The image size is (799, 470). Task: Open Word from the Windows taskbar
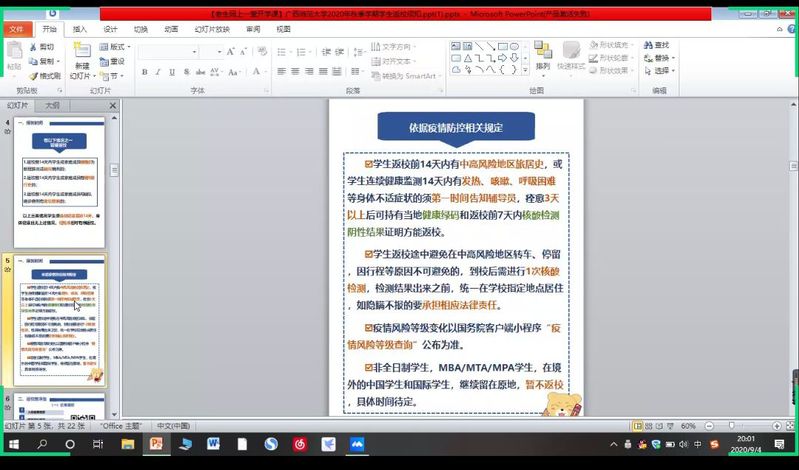point(213,443)
